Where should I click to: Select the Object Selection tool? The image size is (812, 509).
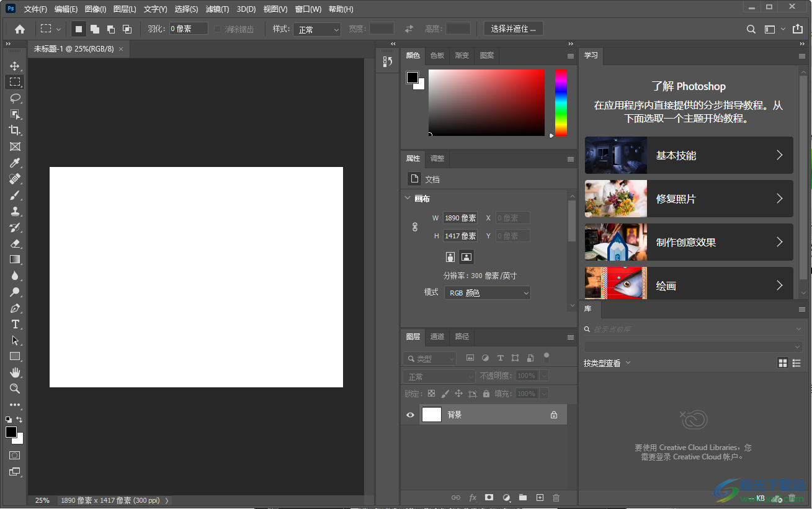[x=15, y=114]
